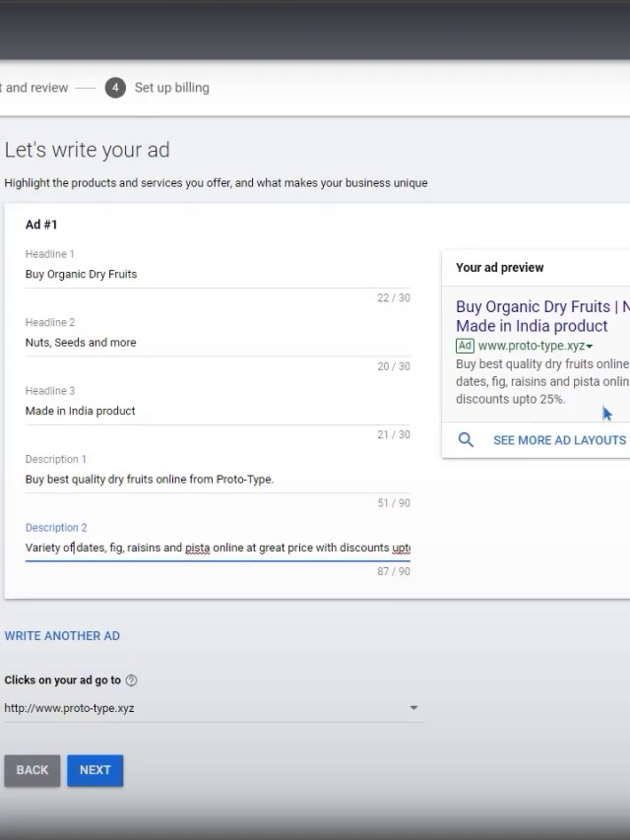Open the http://www.proto-type.xyz landing page dropdown
Screen dimensions: 630x840
point(412,708)
